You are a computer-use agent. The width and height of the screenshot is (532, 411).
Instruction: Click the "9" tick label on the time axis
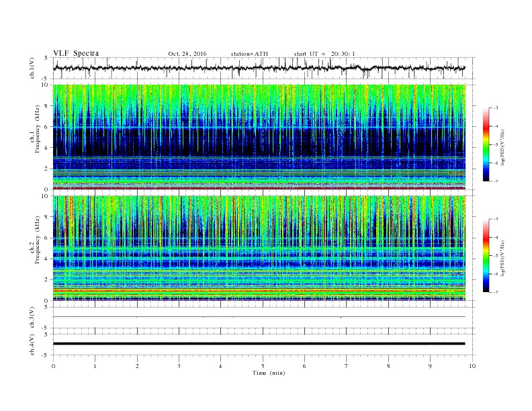(x=430, y=366)
